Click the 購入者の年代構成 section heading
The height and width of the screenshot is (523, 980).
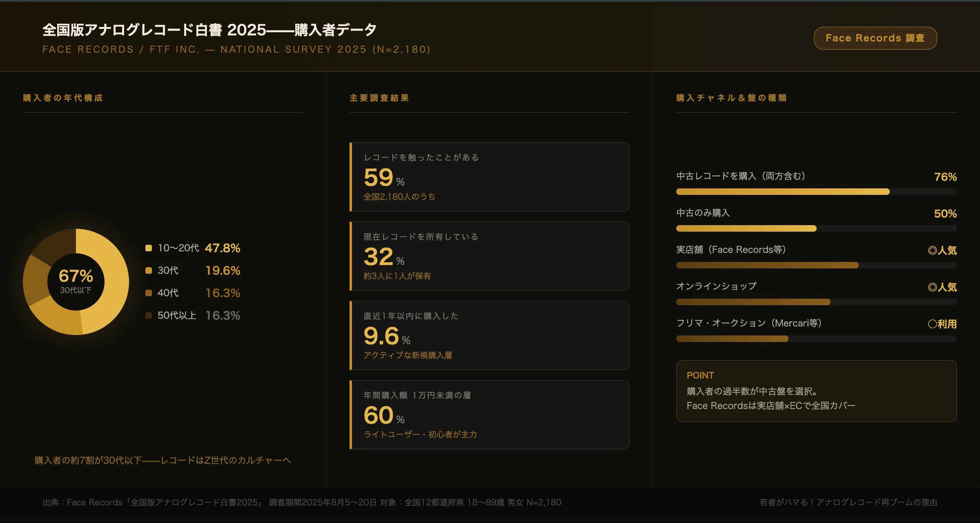click(63, 98)
